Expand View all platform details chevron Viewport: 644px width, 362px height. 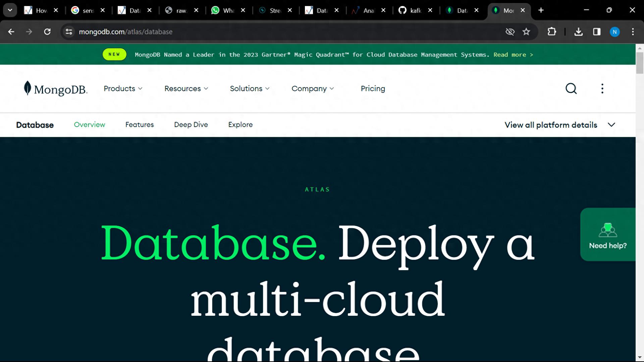(x=611, y=125)
